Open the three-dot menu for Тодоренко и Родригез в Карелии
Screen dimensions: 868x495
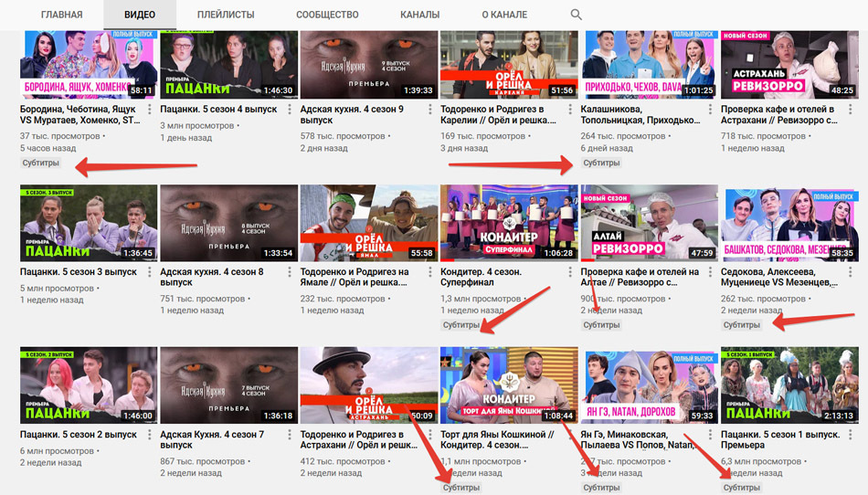[570, 110]
